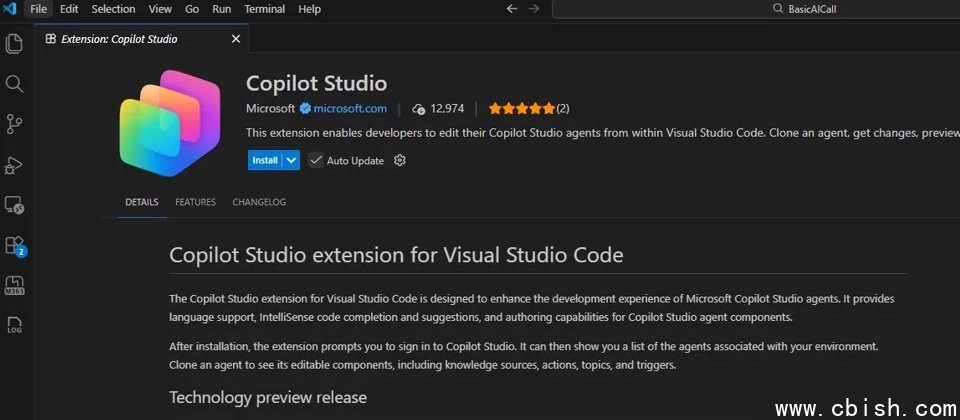Open the Terminal menu

pos(264,9)
